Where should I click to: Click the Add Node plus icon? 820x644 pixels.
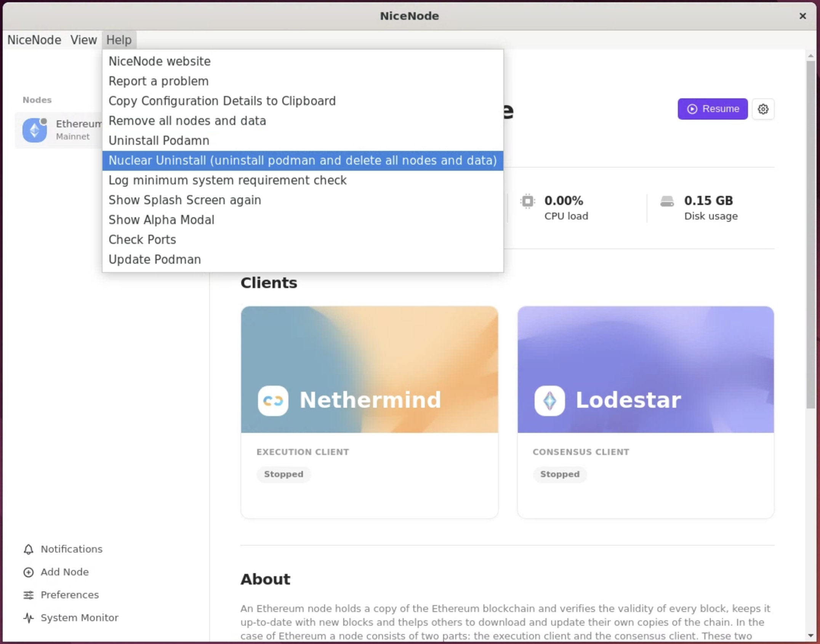[x=29, y=572]
